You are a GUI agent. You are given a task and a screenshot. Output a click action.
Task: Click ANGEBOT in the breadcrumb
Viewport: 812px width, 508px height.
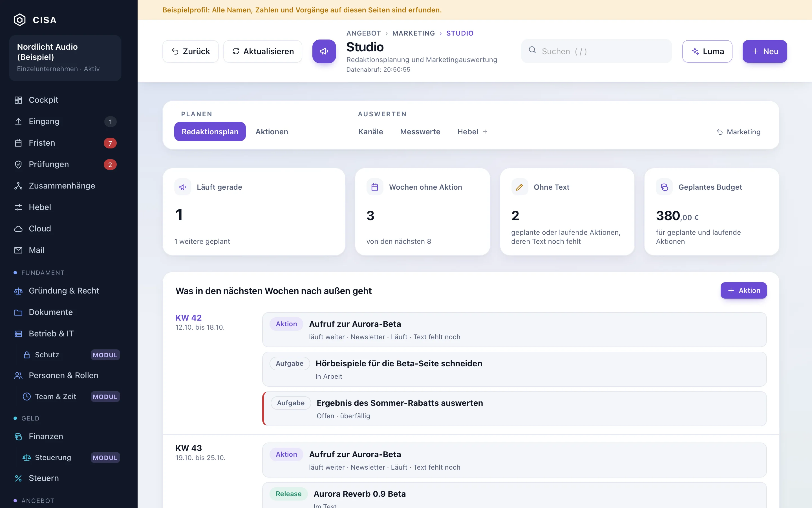(x=364, y=33)
